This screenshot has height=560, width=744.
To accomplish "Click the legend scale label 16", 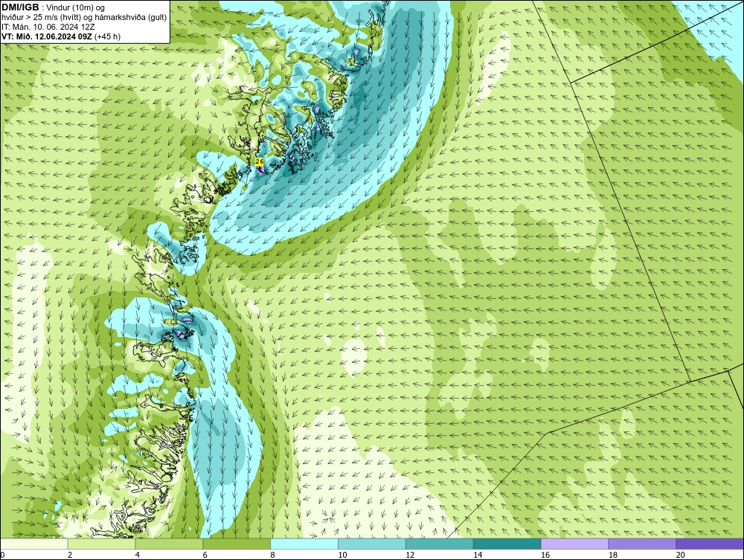I will 545,555.
